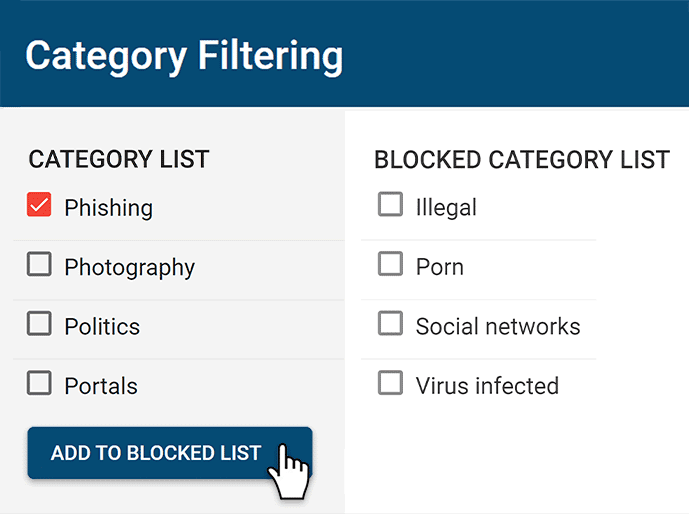Select the Porn label text

click(439, 267)
